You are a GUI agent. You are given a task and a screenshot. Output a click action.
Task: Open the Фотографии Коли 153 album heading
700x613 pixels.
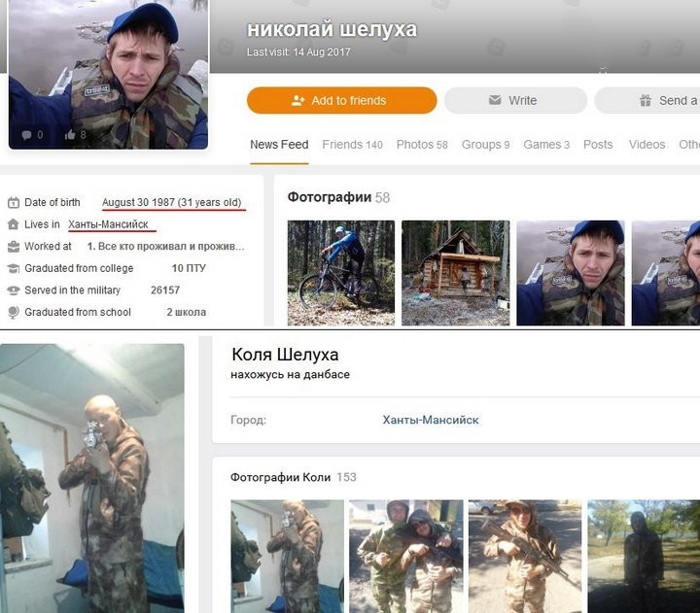[x=294, y=477]
